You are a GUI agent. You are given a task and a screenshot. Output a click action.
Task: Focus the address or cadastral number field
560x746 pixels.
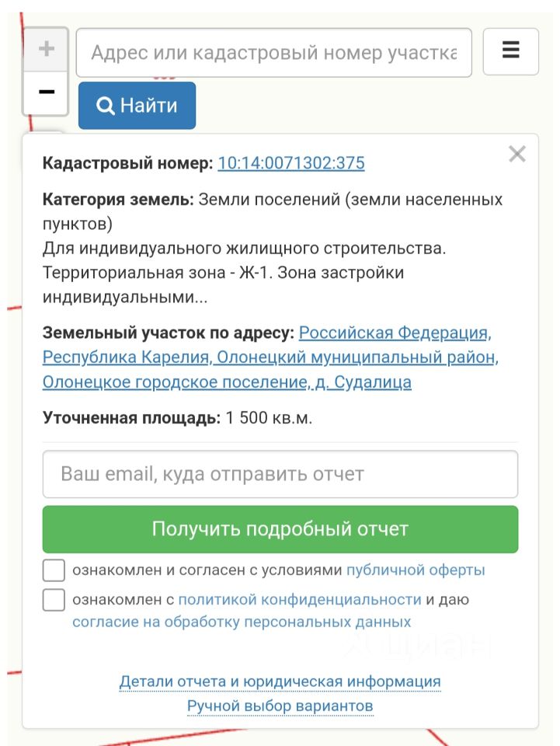point(274,52)
